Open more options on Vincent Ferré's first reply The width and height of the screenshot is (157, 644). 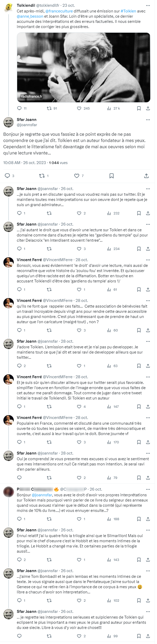[x=148, y=260]
